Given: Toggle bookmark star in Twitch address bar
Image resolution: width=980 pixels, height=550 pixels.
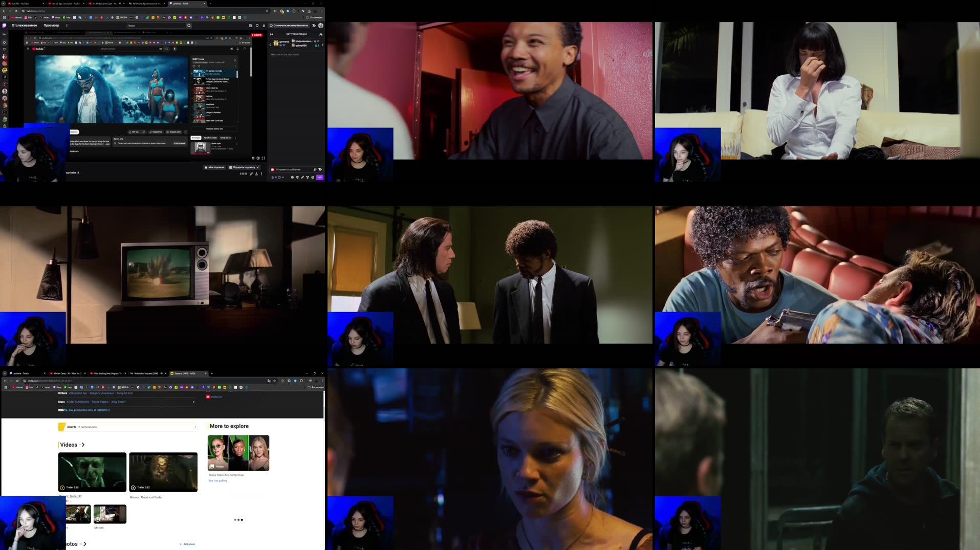Looking at the screenshot, I should point(267,11).
